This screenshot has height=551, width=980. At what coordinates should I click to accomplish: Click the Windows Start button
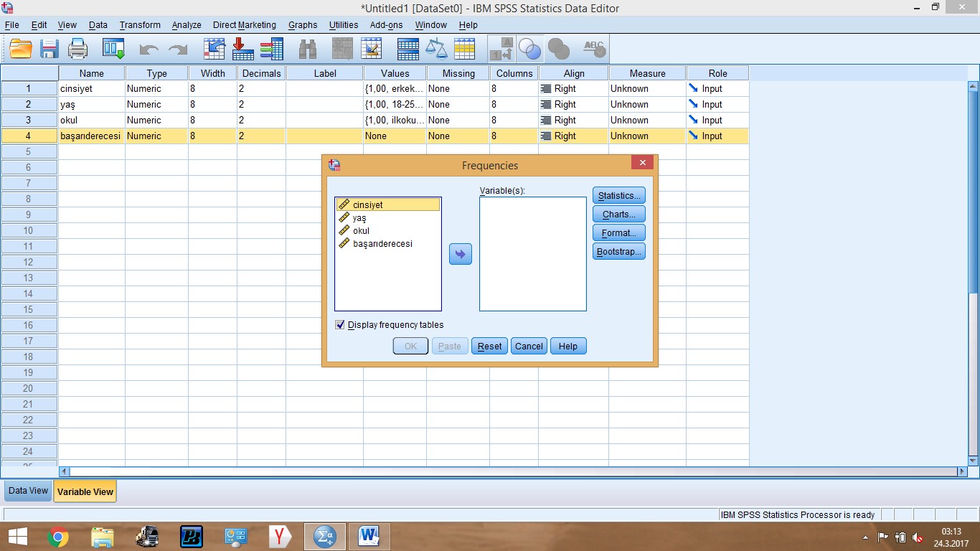click(x=17, y=537)
